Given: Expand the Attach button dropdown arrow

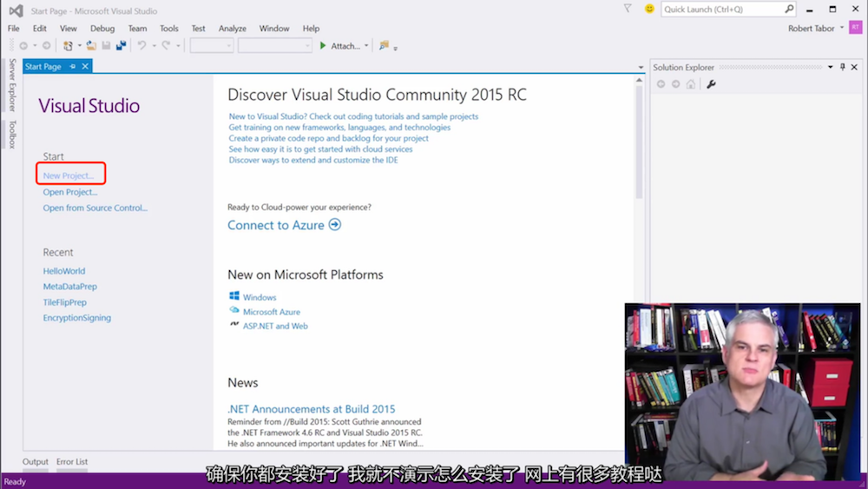Looking at the screenshot, I should [366, 46].
